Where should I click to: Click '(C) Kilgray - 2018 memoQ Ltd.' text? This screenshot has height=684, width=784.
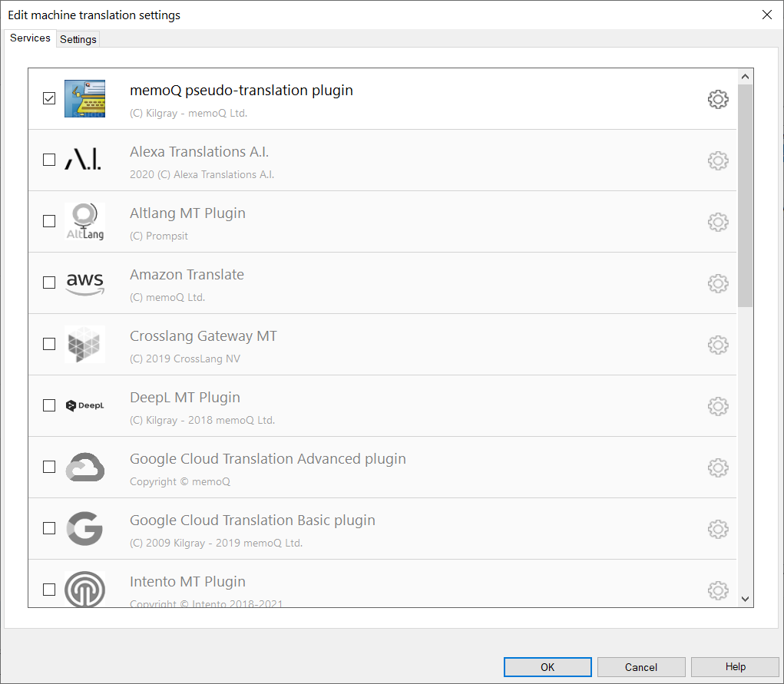[x=203, y=420]
